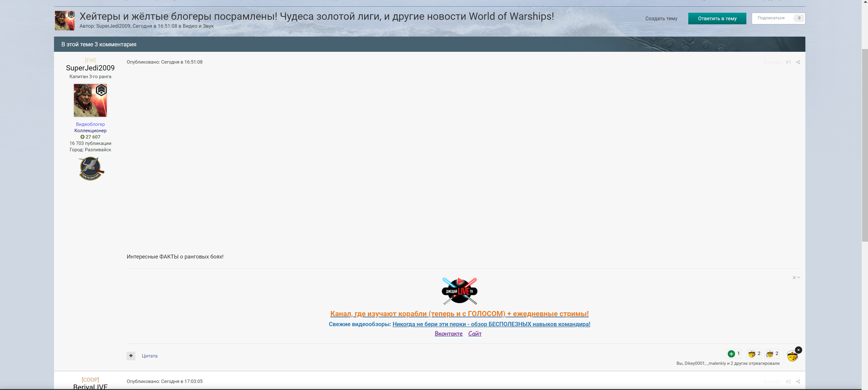Viewport: 868px width, 390px height.
Task: Open the signature hide options dropdown
Action: [x=796, y=278]
